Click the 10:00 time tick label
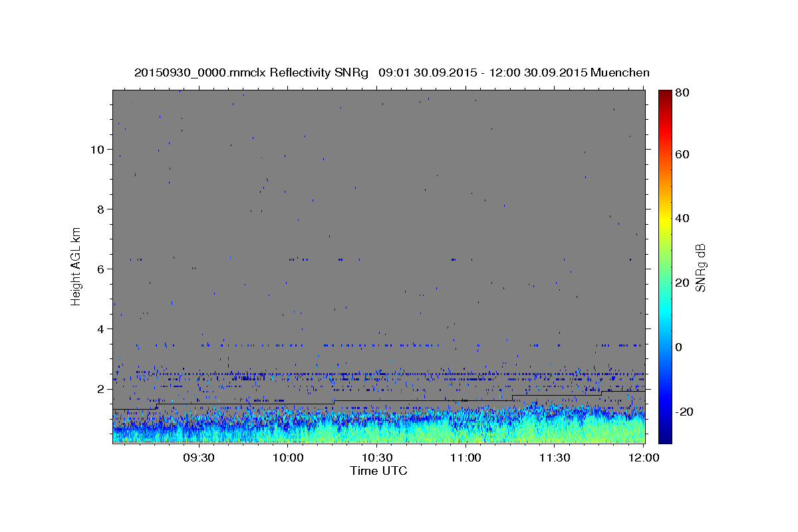The height and width of the screenshot is (532, 798). point(288,458)
